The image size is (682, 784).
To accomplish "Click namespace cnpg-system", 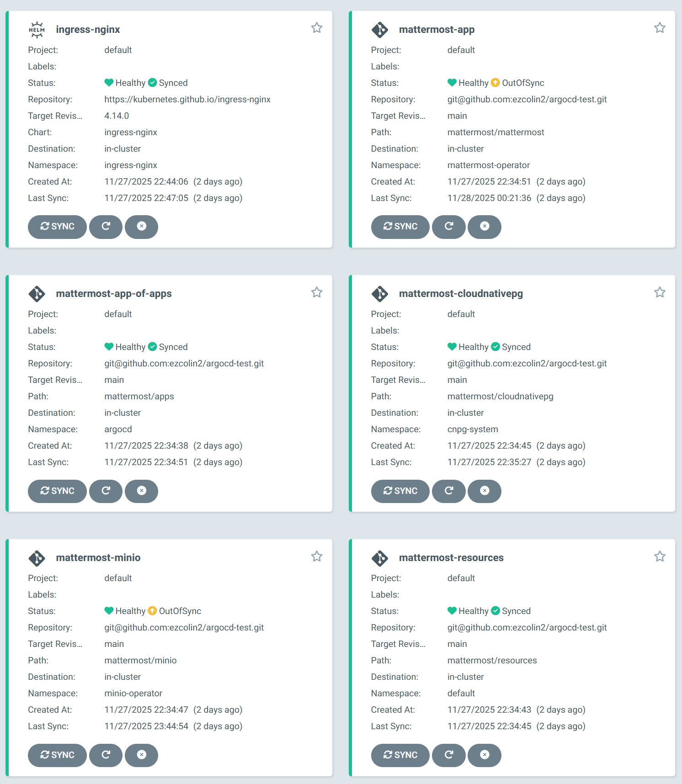I will (473, 429).
